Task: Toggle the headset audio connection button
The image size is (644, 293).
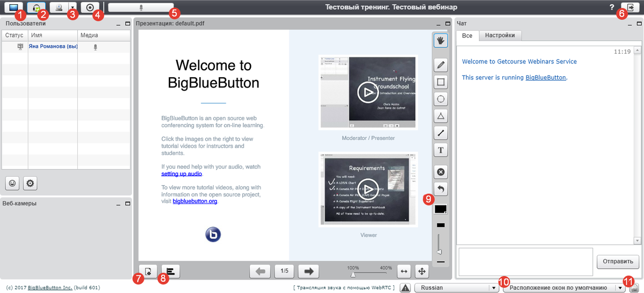Action: pyautogui.click(x=37, y=7)
